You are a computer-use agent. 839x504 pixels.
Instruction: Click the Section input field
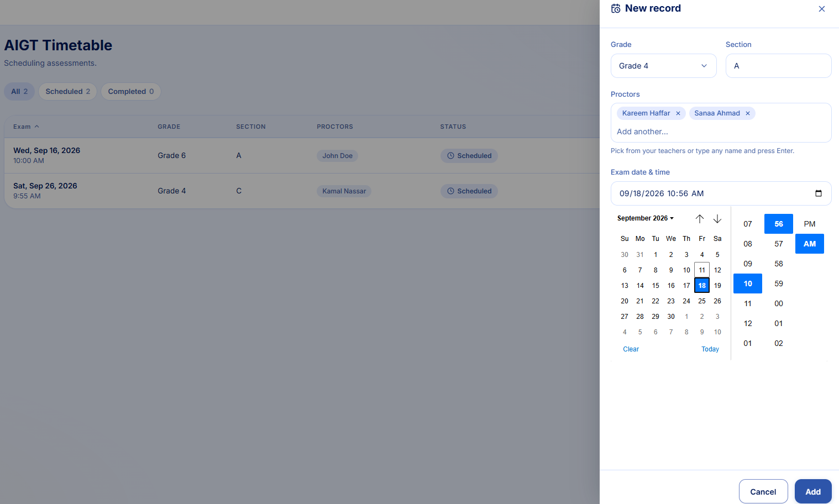778,66
